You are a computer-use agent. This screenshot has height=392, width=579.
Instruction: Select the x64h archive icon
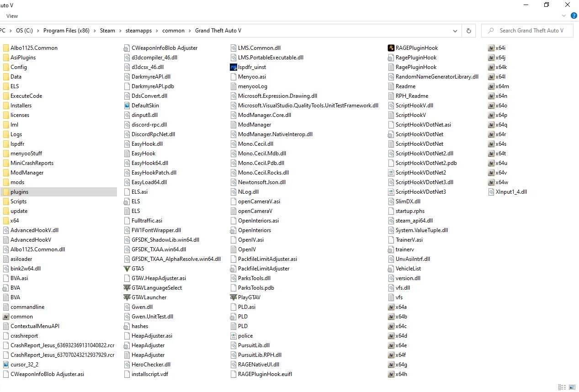391,374
